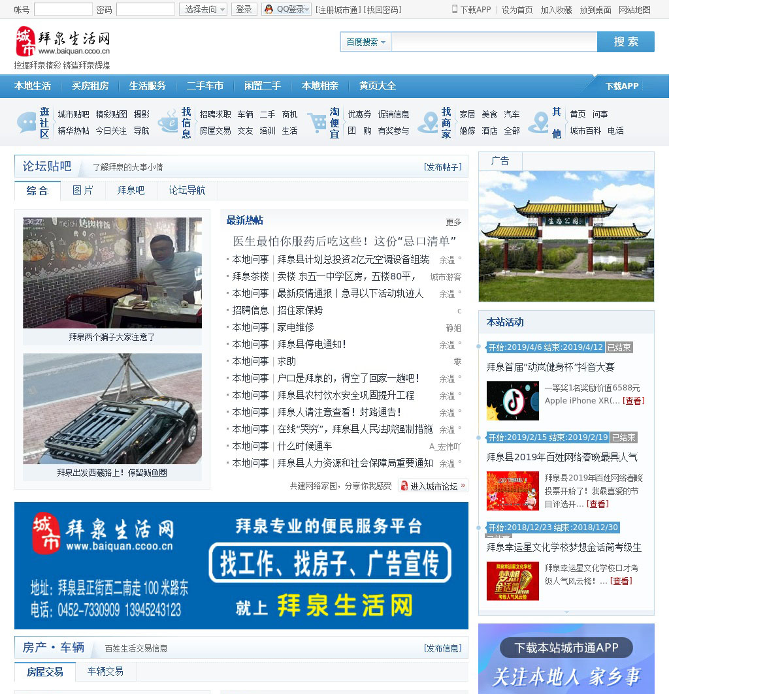Open 本地相亲 in nav bar
The height and width of the screenshot is (694, 784).
click(x=320, y=86)
